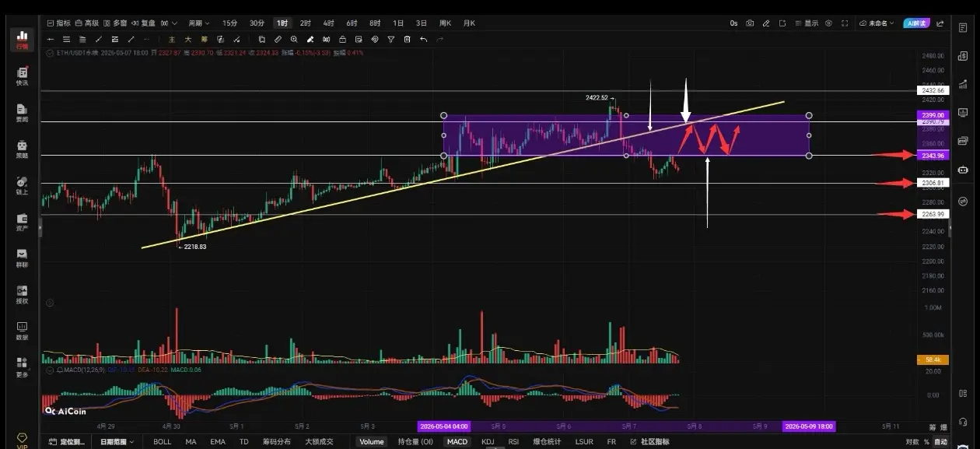Open the 策略 strategy robot icon

click(x=22, y=149)
